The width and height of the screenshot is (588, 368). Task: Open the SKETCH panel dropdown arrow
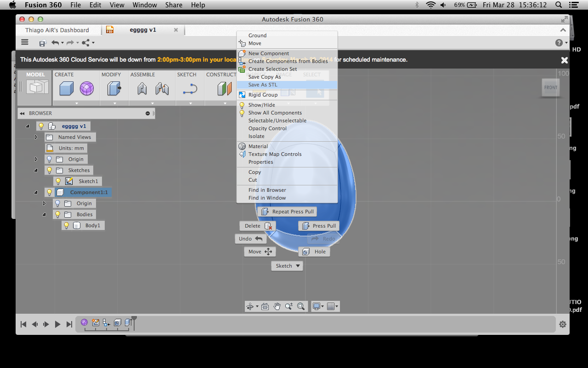[191, 103]
